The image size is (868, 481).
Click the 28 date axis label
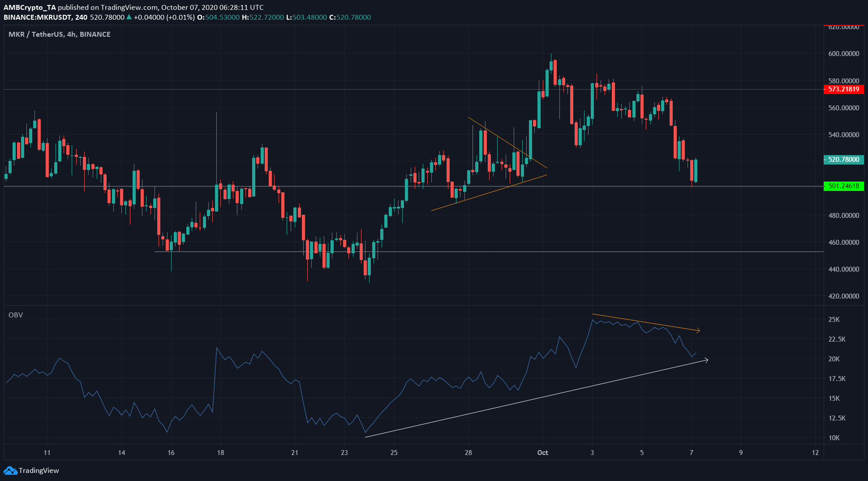click(468, 453)
